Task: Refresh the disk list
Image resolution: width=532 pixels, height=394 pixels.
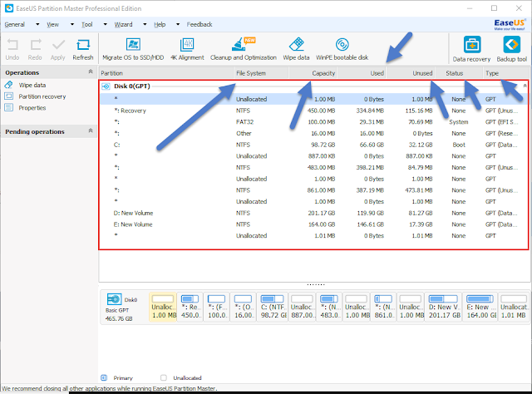Action: (83, 49)
